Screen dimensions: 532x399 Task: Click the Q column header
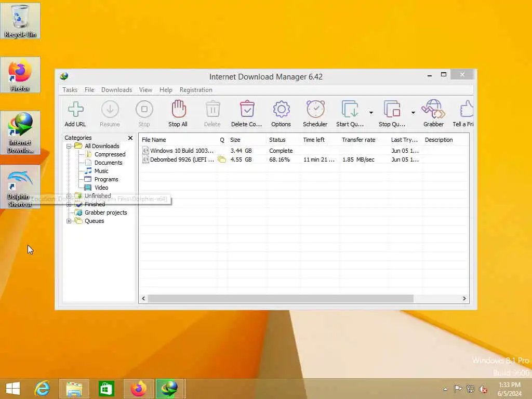[222, 140]
